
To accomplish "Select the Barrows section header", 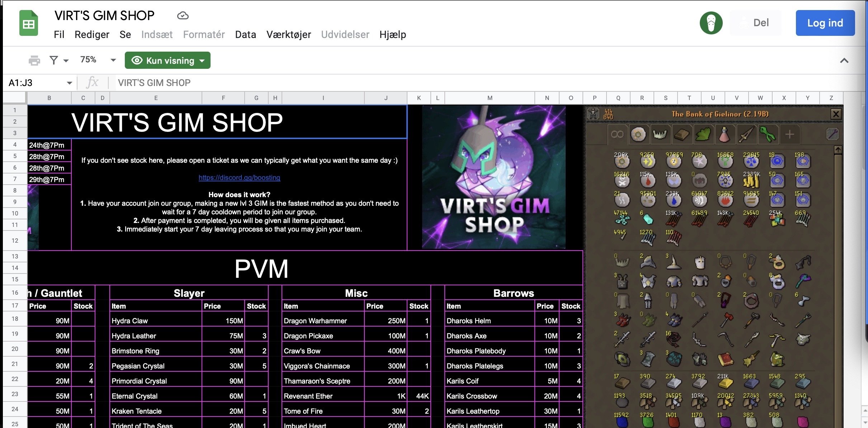I will tap(514, 293).
